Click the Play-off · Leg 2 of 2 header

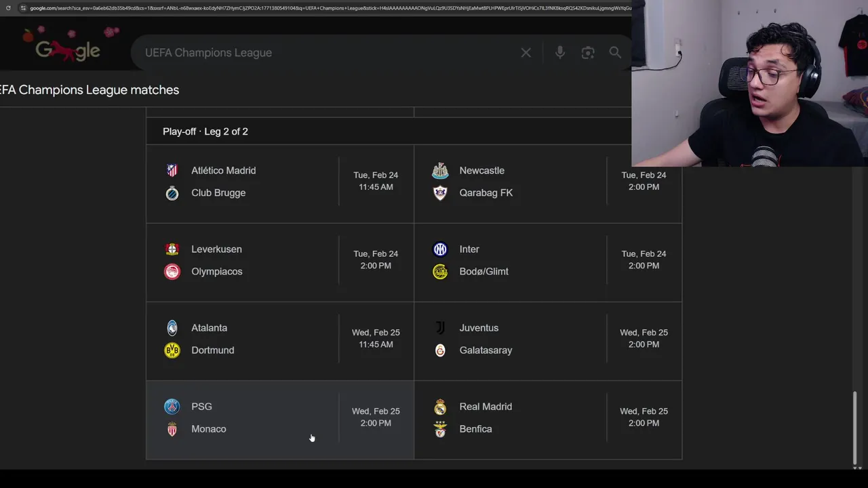[x=205, y=131]
